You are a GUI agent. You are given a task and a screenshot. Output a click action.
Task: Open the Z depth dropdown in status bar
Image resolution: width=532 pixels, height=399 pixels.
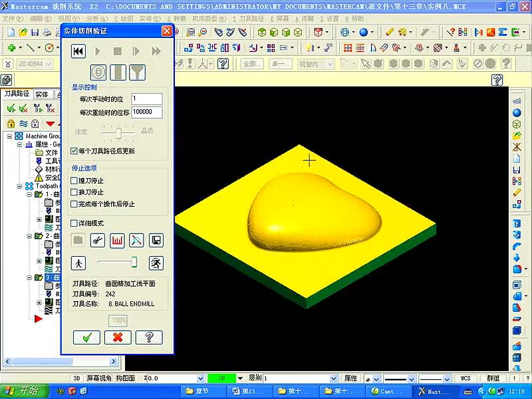tap(201, 378)
